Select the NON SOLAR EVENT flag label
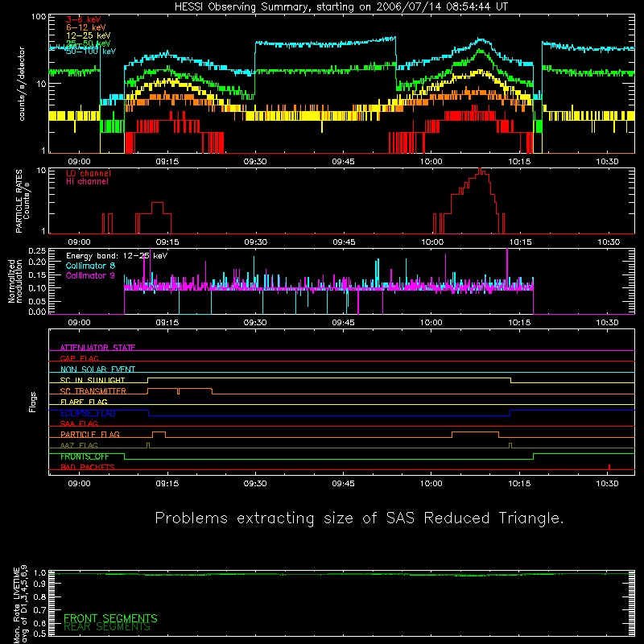This screenshot has width=644, height=644. 97,369
